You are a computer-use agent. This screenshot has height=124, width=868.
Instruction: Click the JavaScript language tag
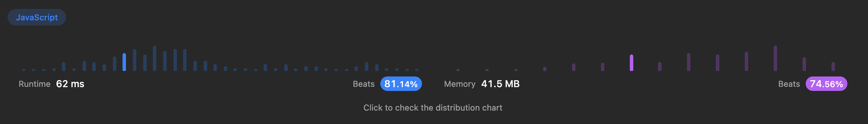[37, 17]
